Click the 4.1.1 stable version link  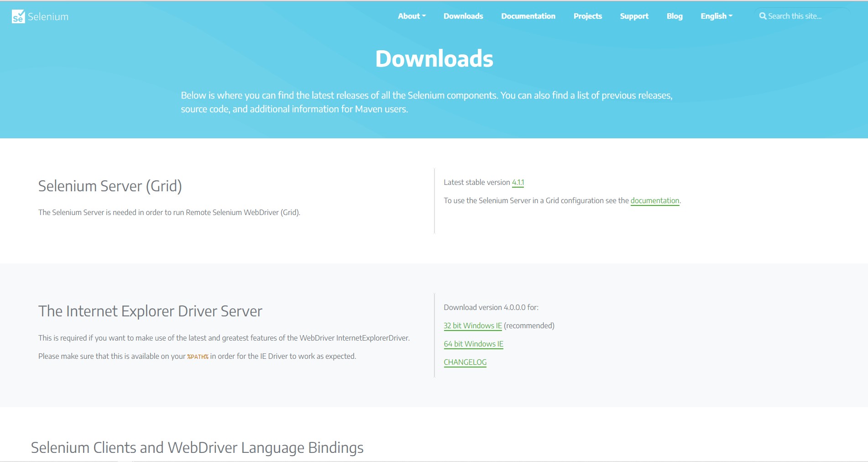tap(518, 182)
